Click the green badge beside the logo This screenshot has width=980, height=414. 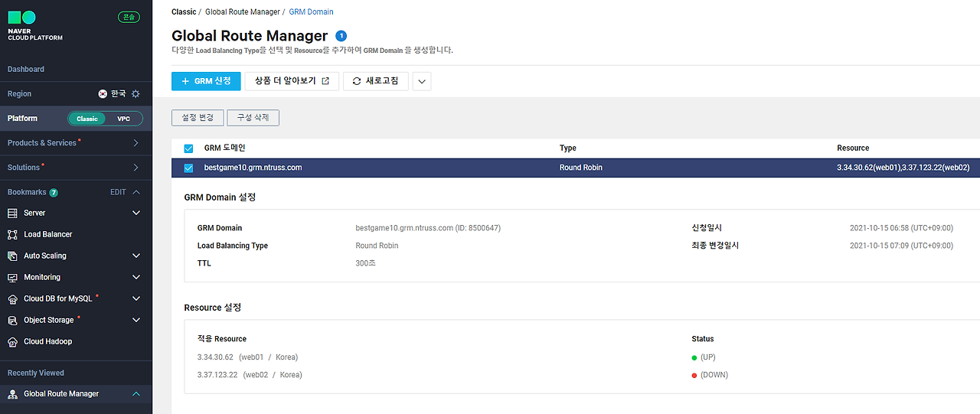129,17
